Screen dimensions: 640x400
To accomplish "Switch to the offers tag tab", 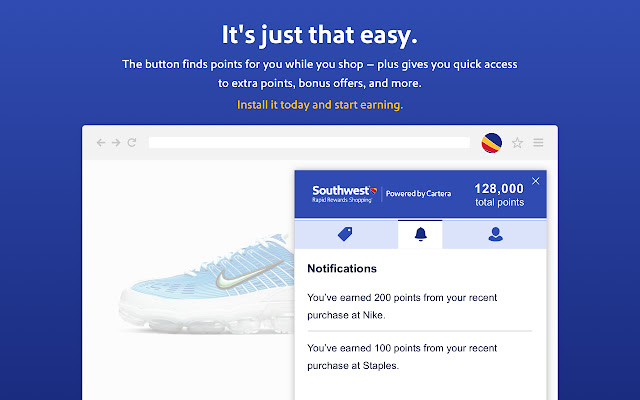I will (x=346, y=234).
